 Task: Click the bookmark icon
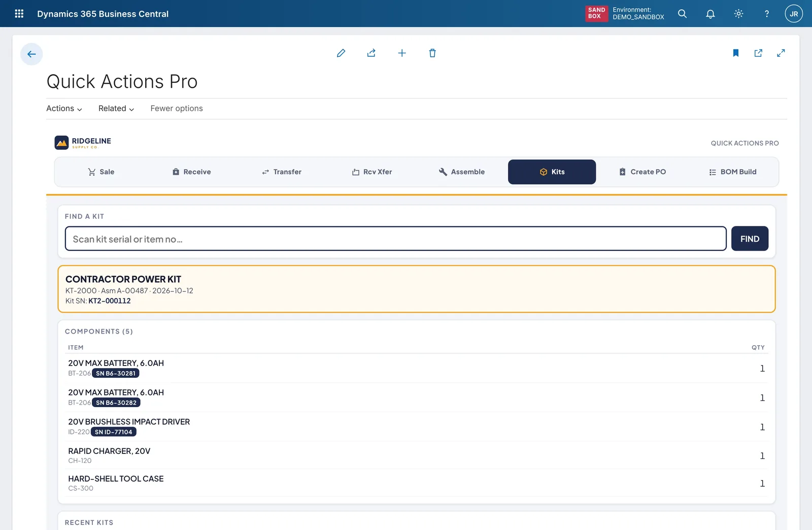click(x=736, y=53)
